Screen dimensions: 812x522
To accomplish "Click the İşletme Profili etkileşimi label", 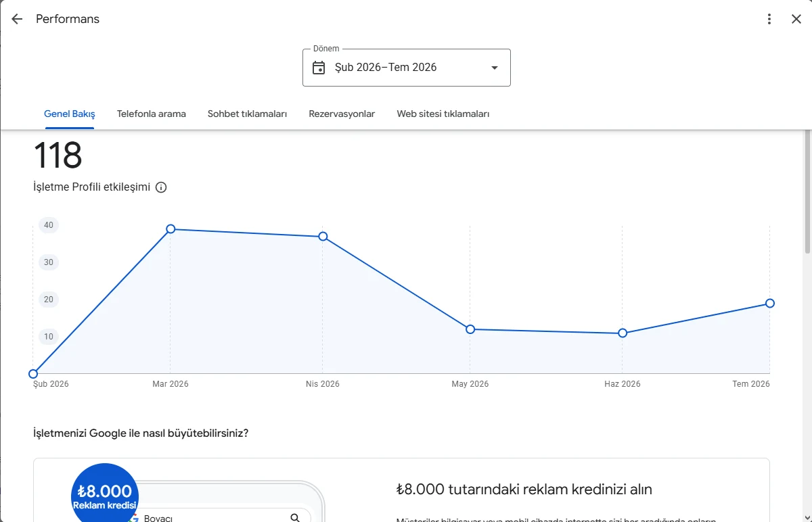I will pos(91,187).
